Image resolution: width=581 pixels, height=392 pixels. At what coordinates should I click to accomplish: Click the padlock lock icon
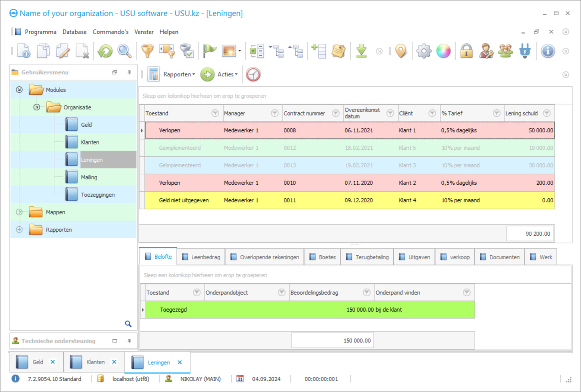[466, 51]
